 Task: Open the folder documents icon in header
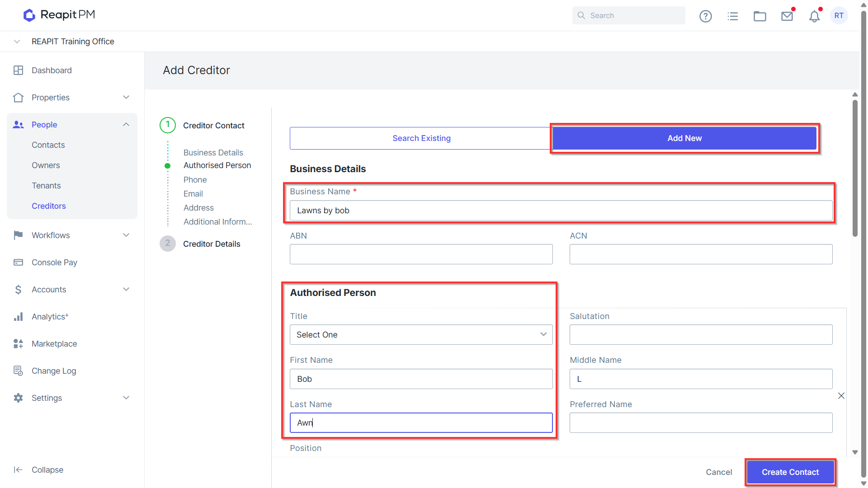[759, 16]
